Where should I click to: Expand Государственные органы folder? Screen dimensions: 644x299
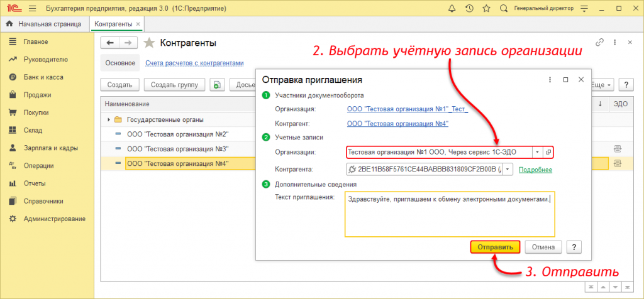click(x=108, y=120)
